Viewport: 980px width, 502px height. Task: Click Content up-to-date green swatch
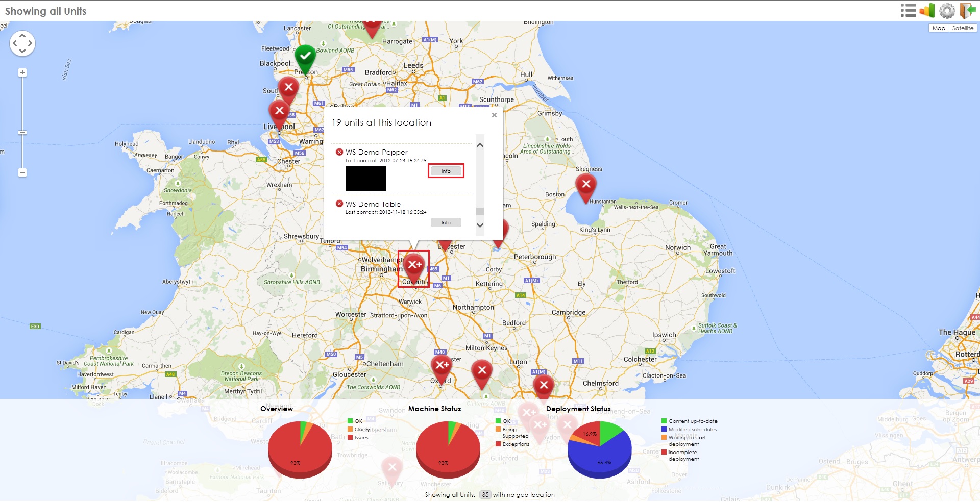point(664,421)
